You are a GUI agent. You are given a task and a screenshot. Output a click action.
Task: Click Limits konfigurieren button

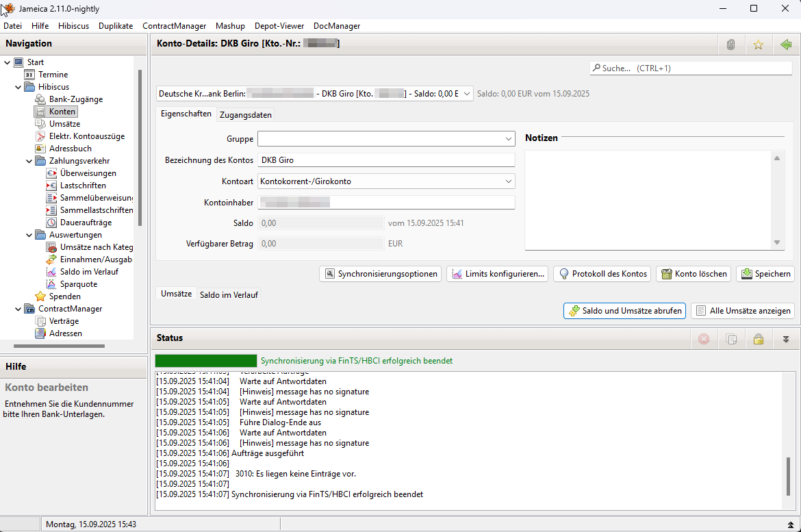(x=498, y=274)
